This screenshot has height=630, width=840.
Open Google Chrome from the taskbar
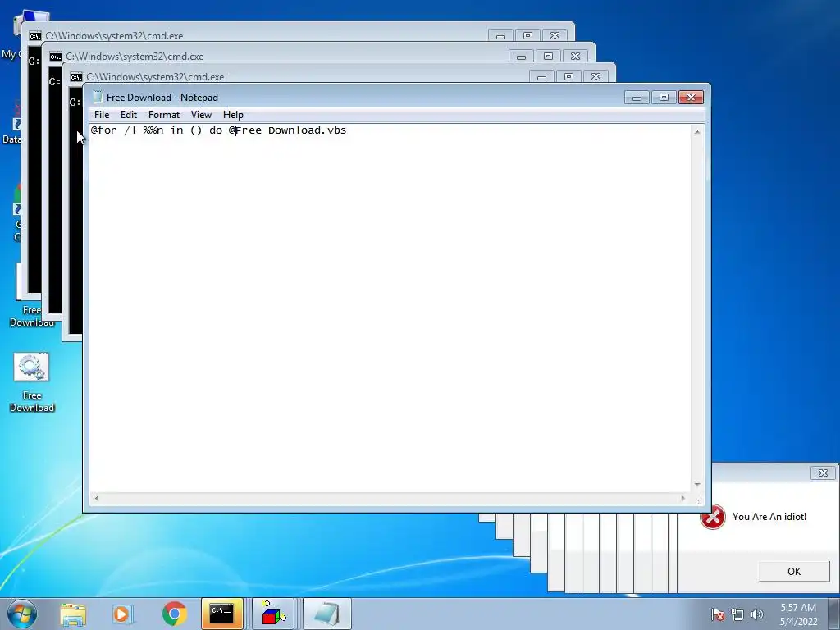coord(174,614)
